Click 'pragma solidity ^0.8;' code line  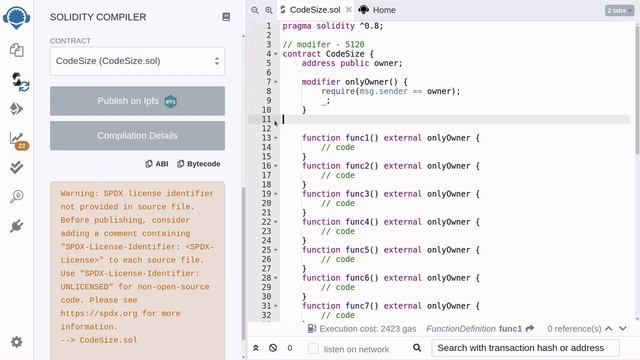click(333, 26)
